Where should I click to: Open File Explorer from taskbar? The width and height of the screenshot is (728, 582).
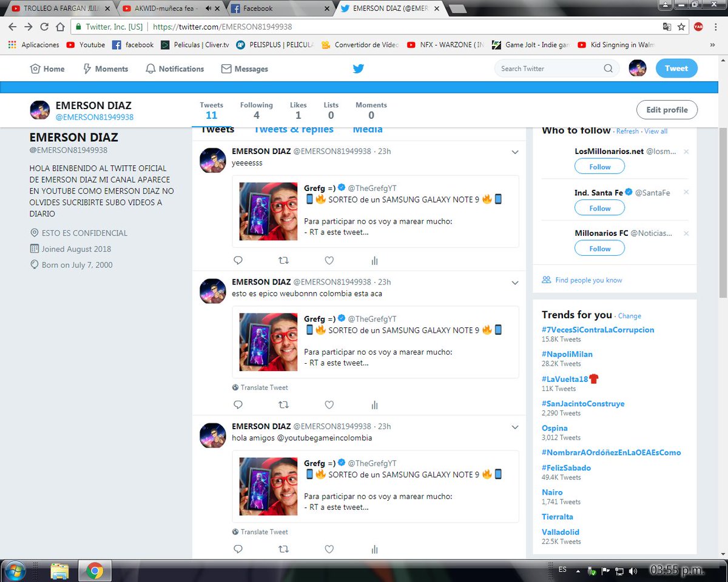tap(59, 570)
